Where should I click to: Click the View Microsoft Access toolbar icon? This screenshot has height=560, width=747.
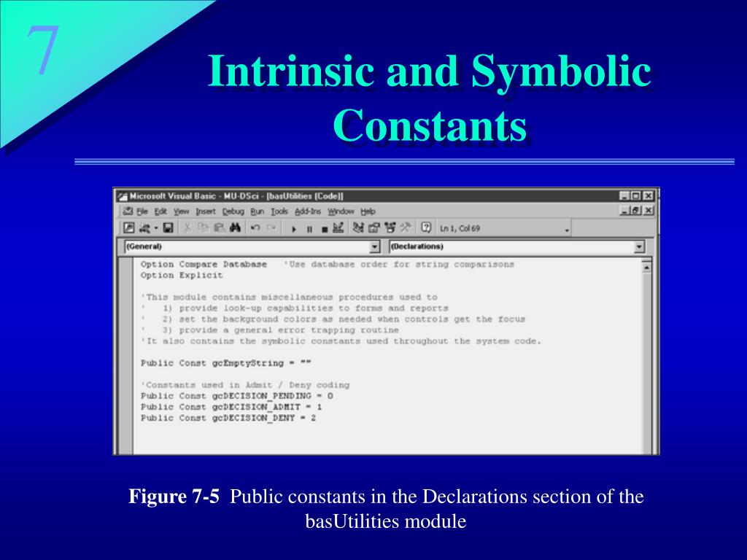[x=128, y=228]
